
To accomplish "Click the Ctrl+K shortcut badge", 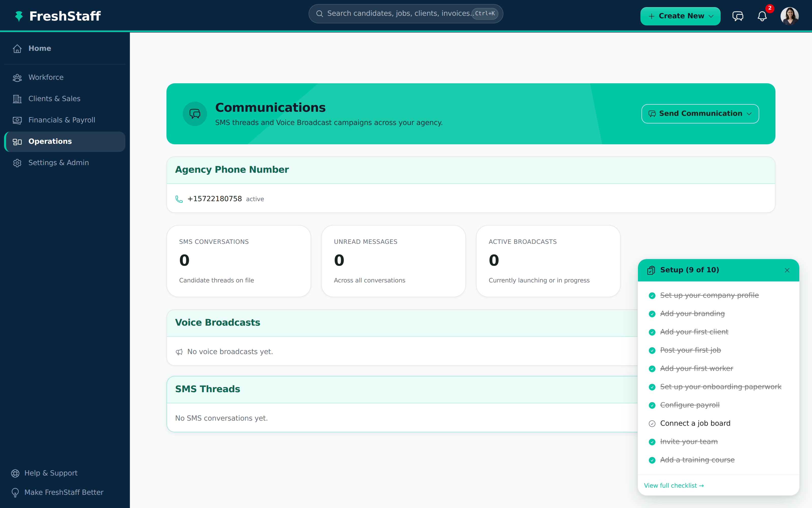I will (x=484, y=13).
